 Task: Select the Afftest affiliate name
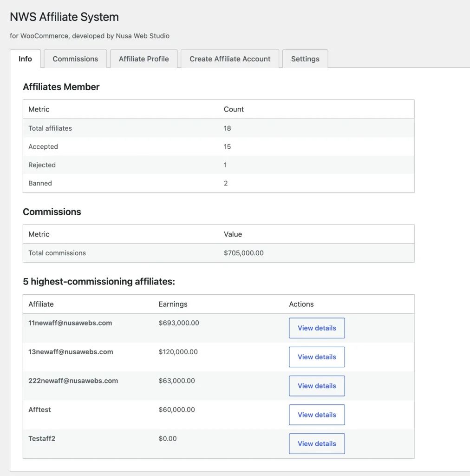39,410
